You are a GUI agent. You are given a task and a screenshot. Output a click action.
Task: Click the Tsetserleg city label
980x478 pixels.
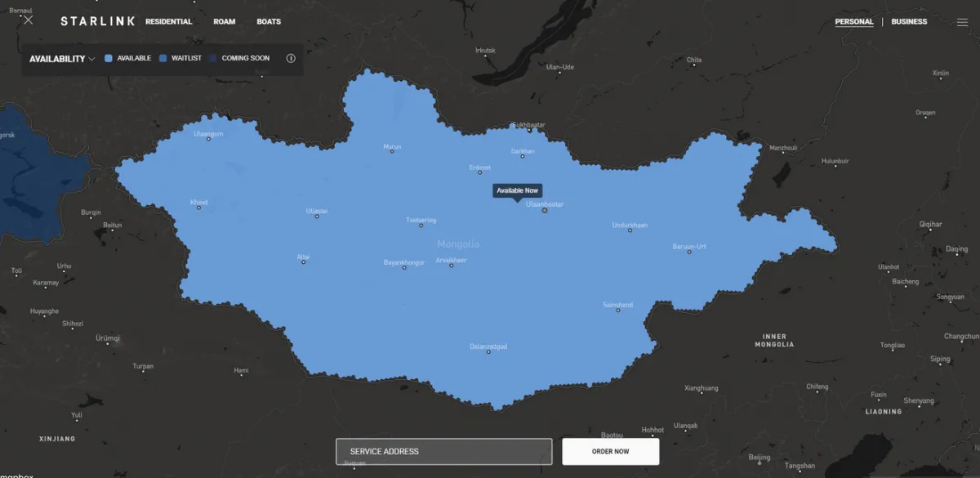421,221
